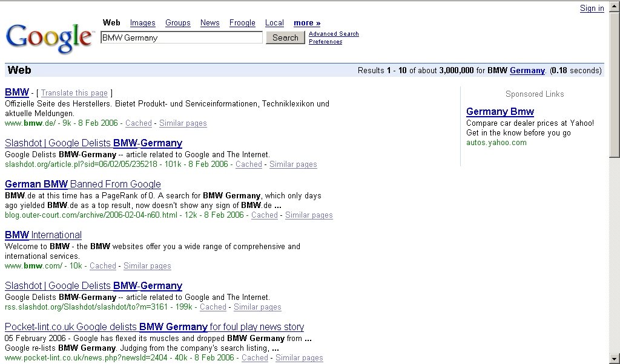The height and width of the screenshot is (364, 620).
Task: Open the Local search tab
Action: [x=274, y=23]
